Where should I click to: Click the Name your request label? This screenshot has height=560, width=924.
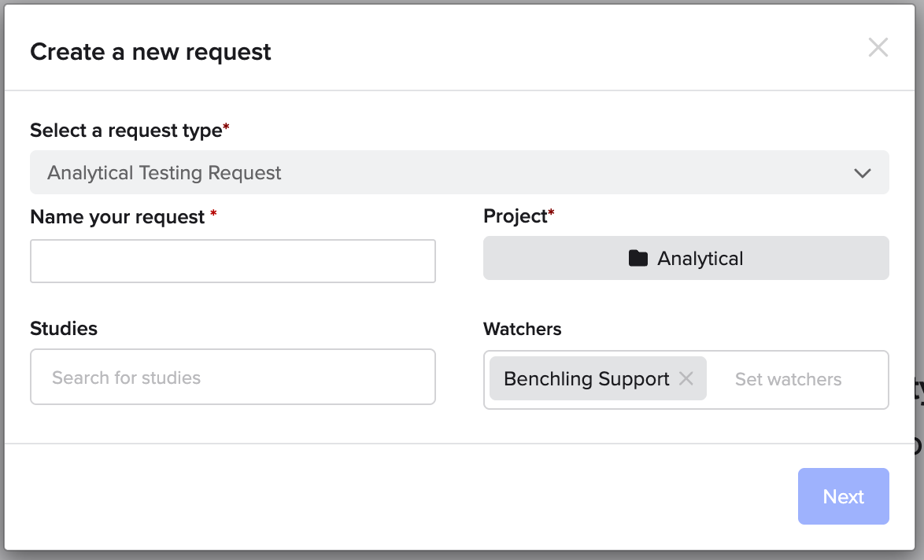pos(117,217)
